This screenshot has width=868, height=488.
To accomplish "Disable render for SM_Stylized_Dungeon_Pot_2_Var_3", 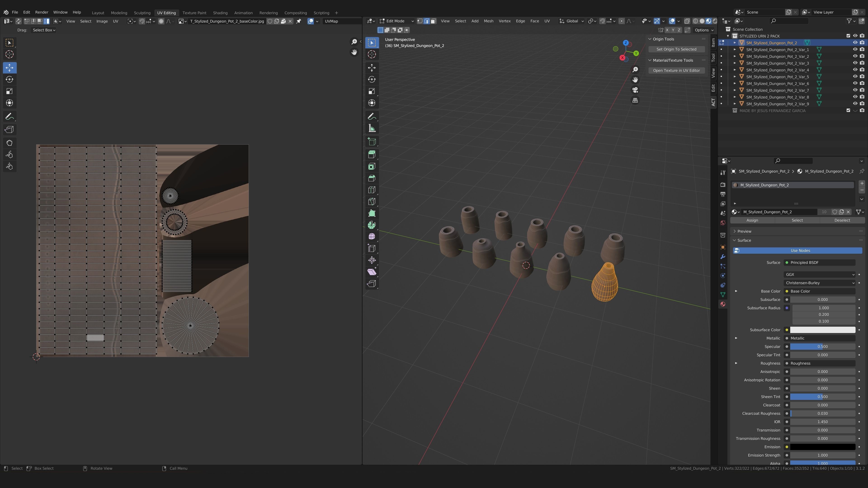I will pyautogui.click(x=862, y=63).
